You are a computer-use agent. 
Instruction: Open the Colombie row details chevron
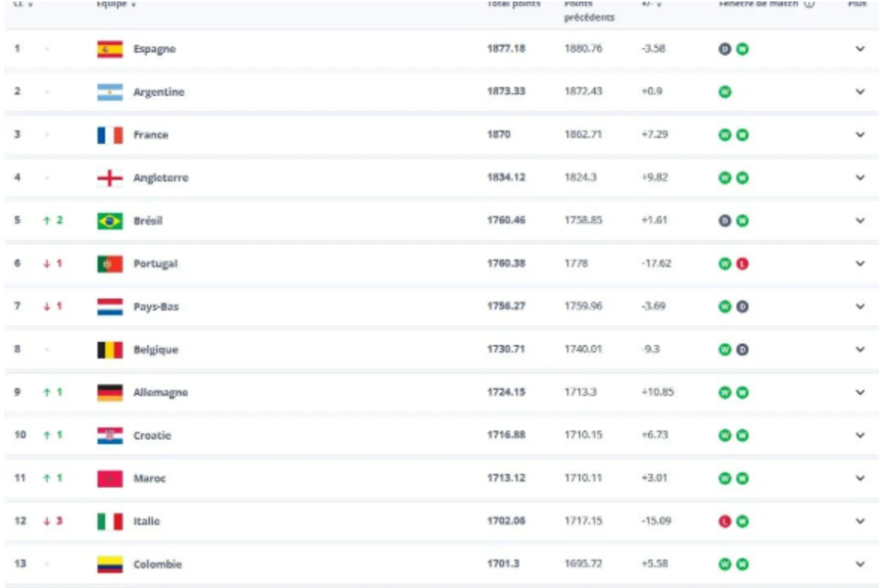860,564
